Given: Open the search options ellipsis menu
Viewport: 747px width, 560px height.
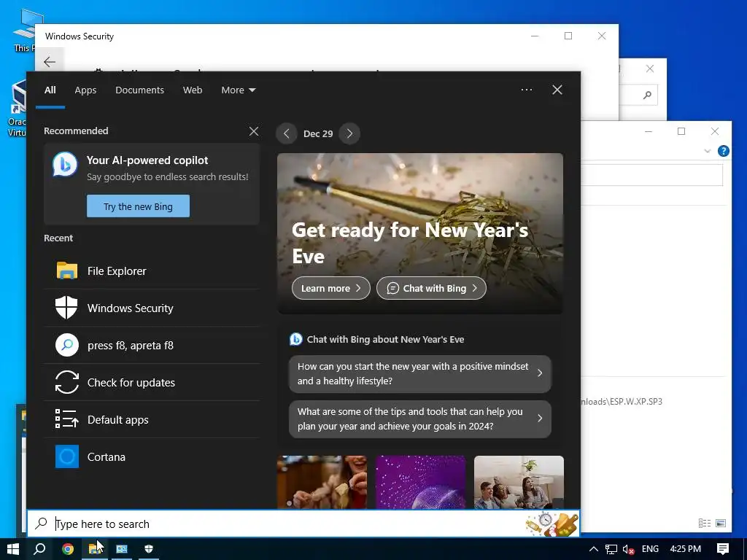Looking at the screenshot, I should [527, 90].
